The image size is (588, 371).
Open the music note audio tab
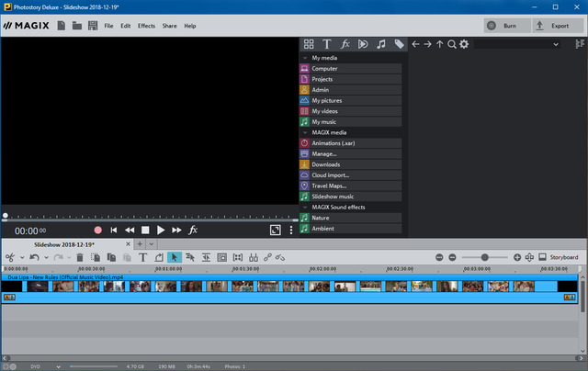pos(380,44)
